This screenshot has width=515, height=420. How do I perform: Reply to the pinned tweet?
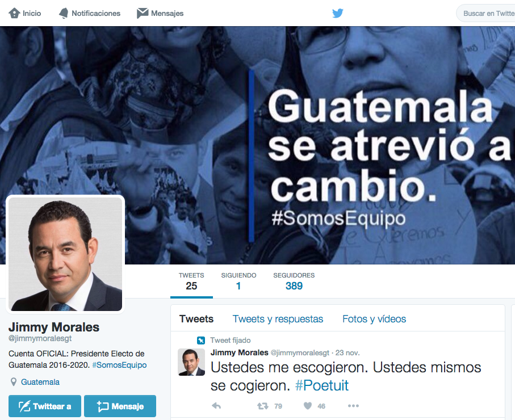point(216,406)
